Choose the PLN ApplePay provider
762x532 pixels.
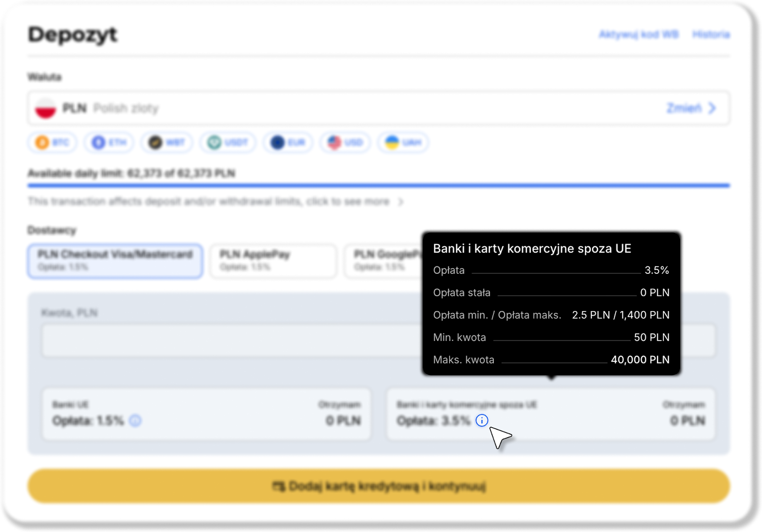pos(273,261)
